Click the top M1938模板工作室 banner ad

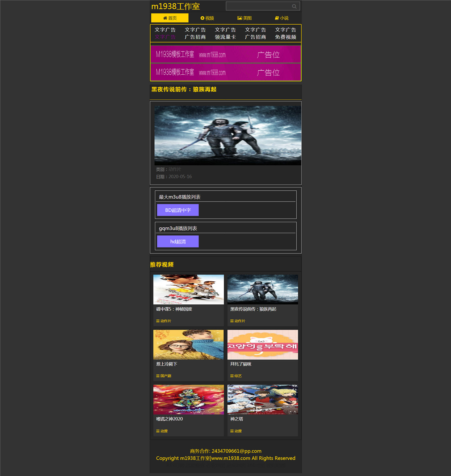click(226, 54)
